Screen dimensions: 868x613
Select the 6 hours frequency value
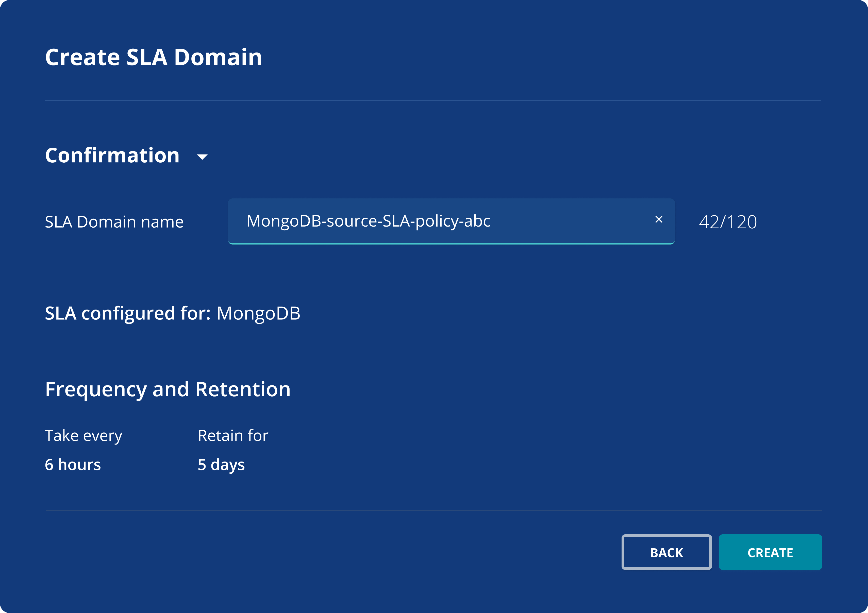[73, 465]
